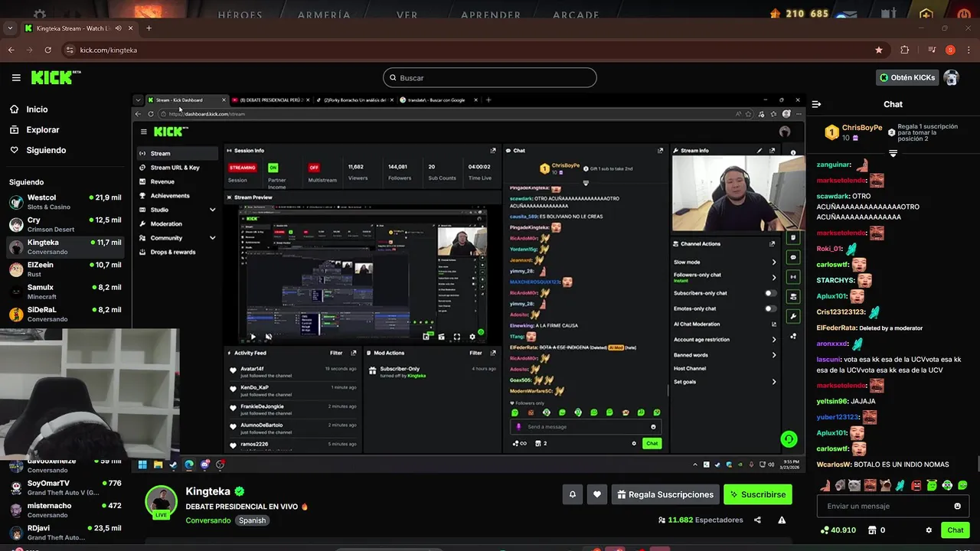Open Set goals chevron in streamed dashboard
The image size is (980, 551).
tap(773, 382)
